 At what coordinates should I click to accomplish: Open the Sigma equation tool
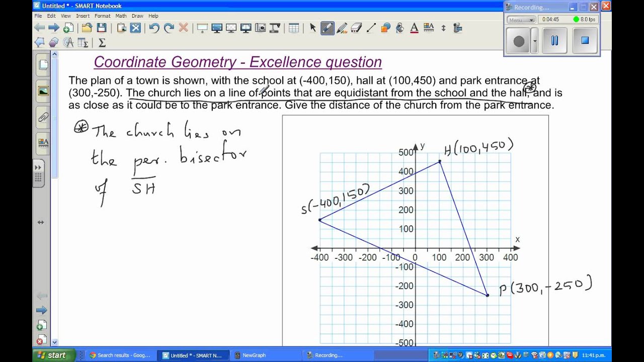point(102,42)
